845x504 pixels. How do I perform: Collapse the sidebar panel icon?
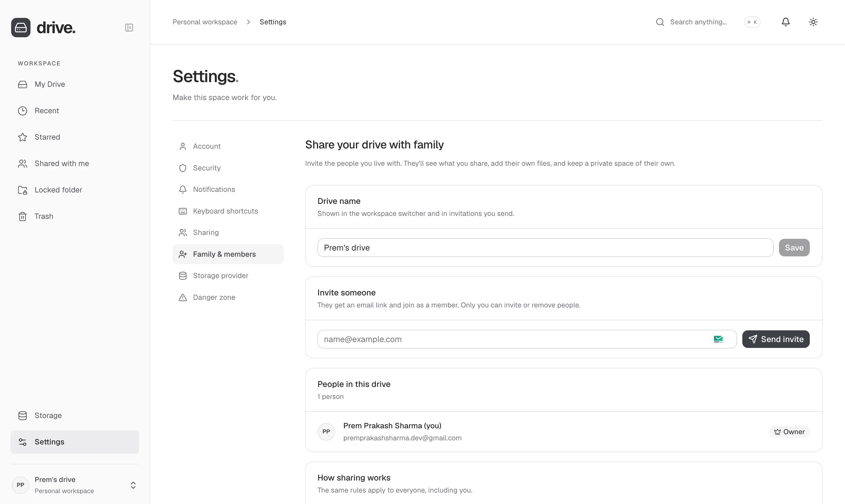129,28
